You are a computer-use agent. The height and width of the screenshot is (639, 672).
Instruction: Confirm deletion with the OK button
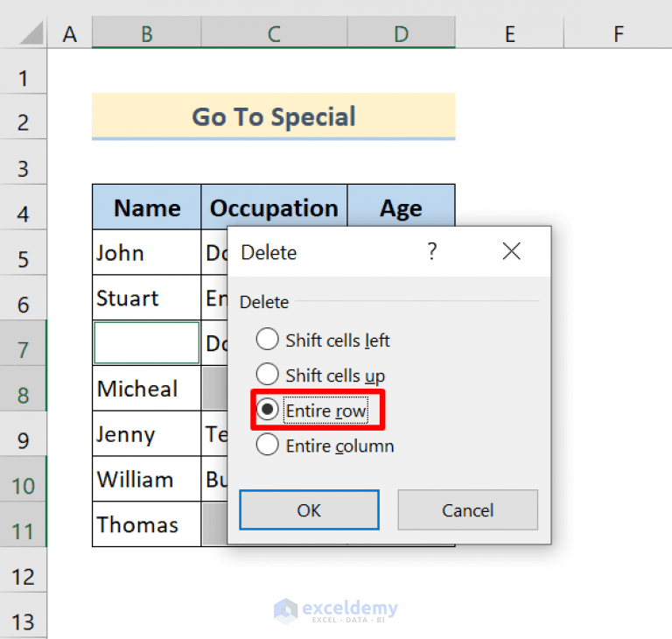click(x=309, y=510)
